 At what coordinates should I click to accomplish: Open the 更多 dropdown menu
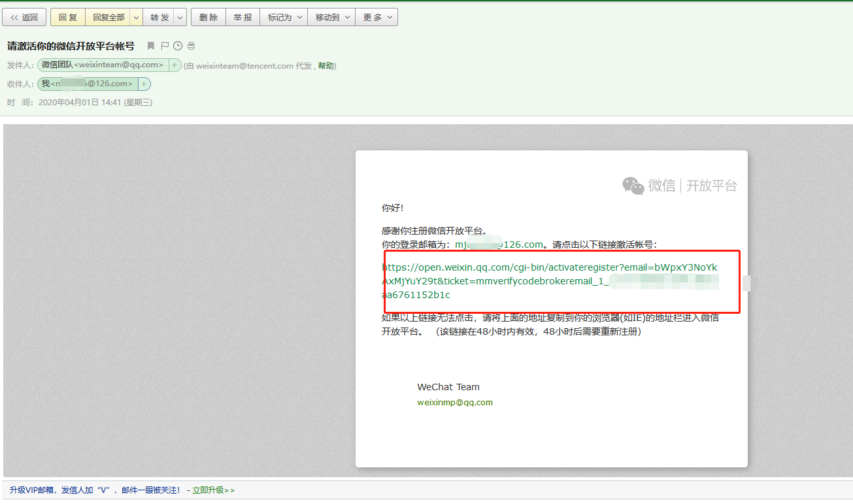click(376, 18)
